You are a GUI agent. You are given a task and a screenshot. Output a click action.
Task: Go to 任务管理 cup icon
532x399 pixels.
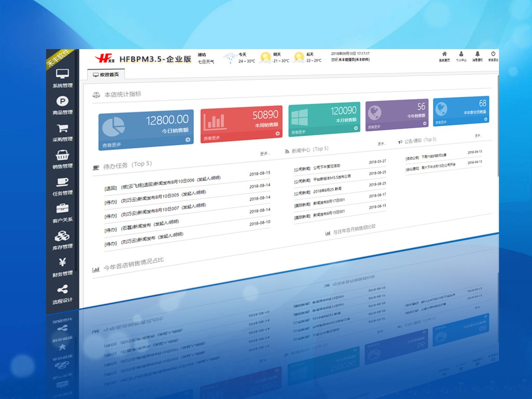63,183
